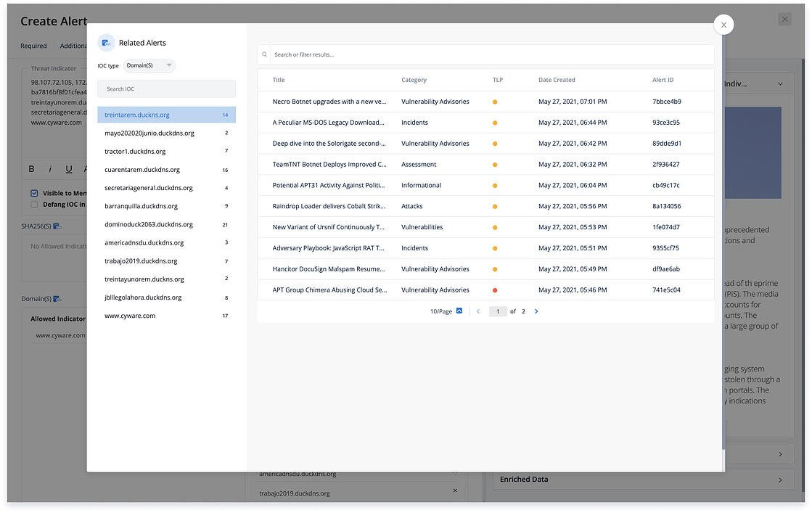Click related alerts icon beside Domain(S) label

(57, 299)
